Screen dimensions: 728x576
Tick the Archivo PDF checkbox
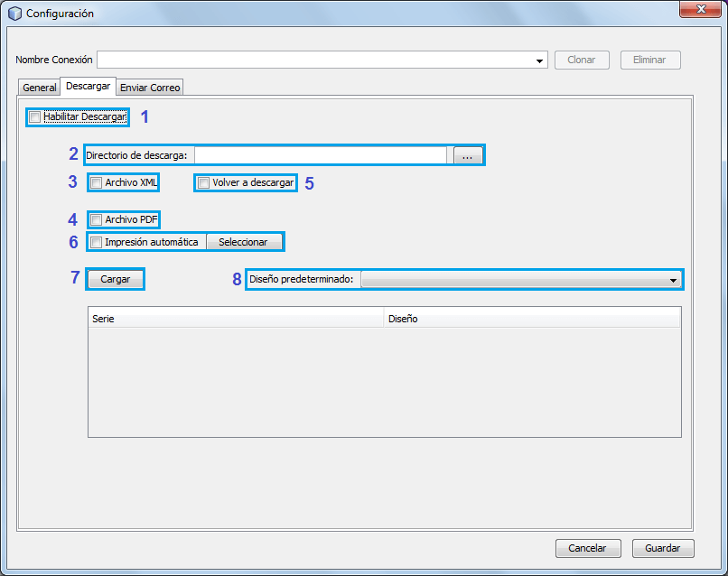point(97,219)
